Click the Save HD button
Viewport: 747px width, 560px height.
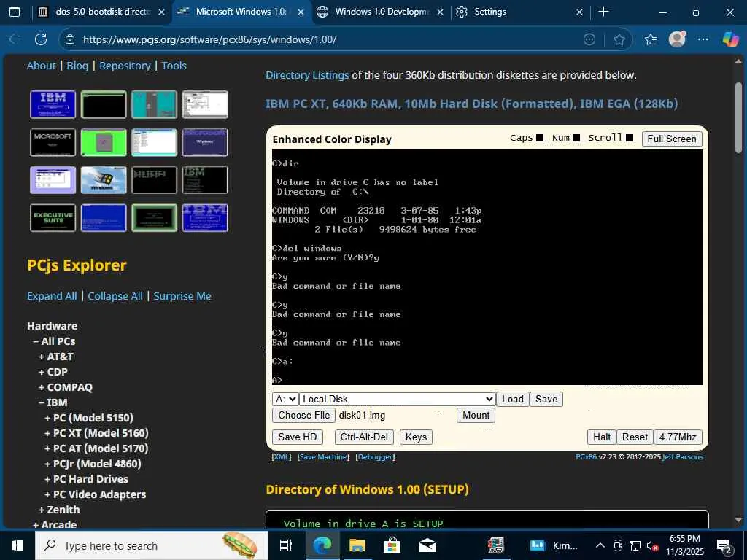click(x=298, y=437)
